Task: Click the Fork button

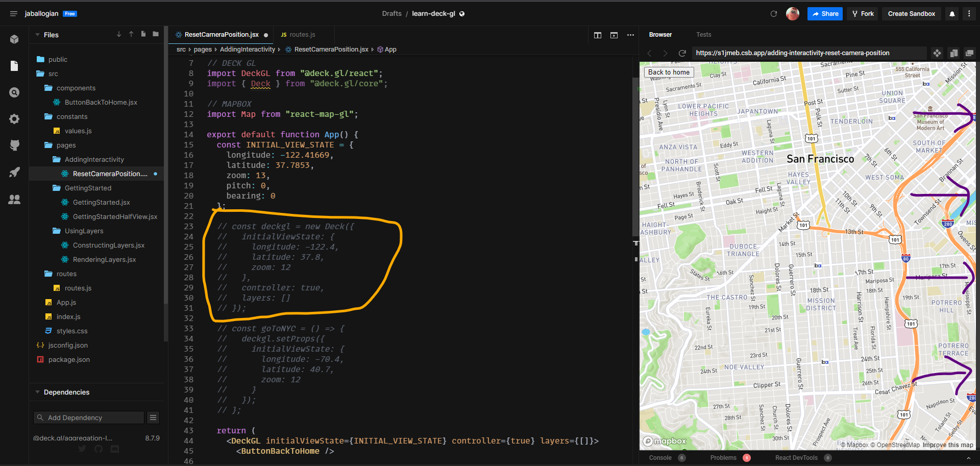Action: pyautogui.click(x=863, y=14)
